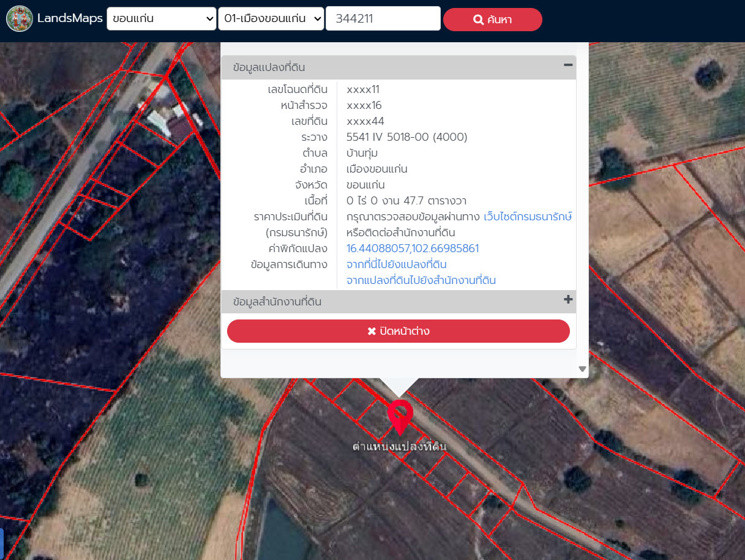This screenshot has width=745, height=560.
Task: Click the ข้อมูลสำนักงานที่ดิน section header
Action: point(277,302)
